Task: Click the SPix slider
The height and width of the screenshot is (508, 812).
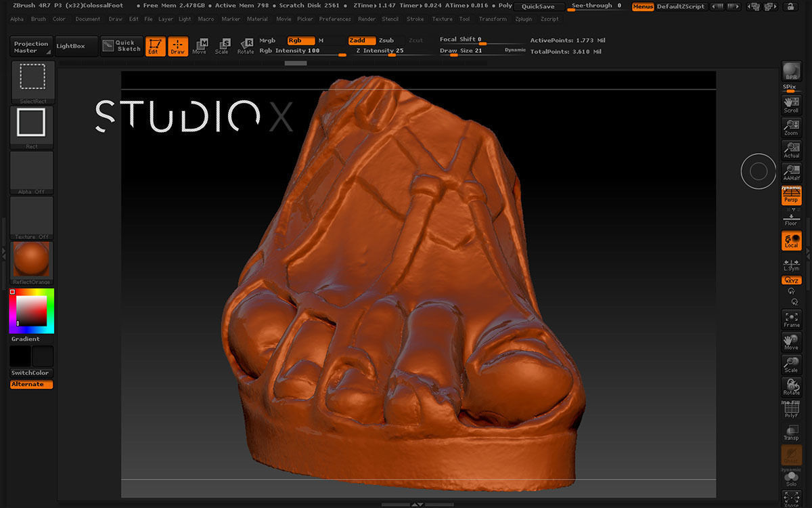Action: pos(790,89)
